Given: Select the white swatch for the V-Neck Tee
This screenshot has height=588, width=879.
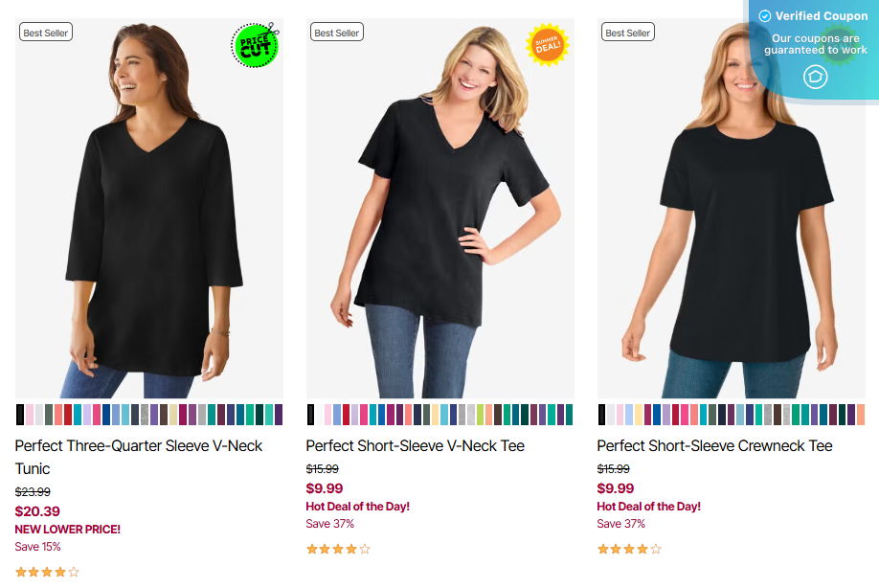Looking at the screenshot, I should [x=320, y=415].
